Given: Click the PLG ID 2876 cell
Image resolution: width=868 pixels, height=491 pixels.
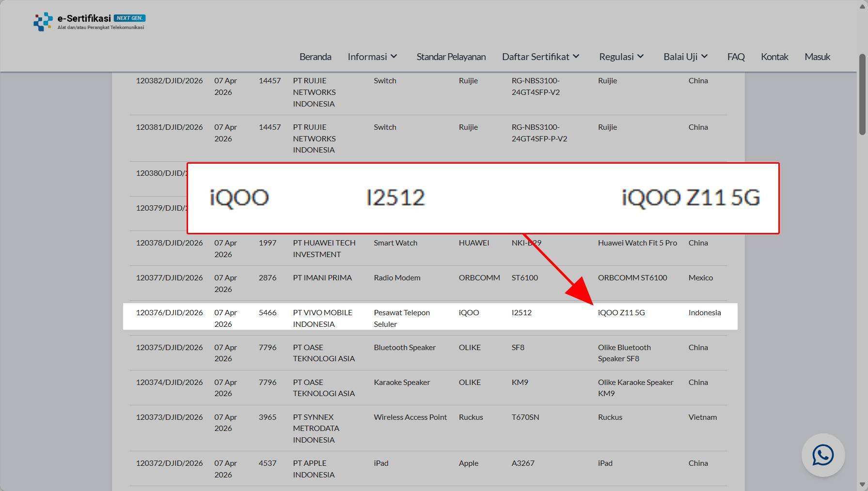Looking at the screenshot, I should pyautogui.click(x=268, y=278).
